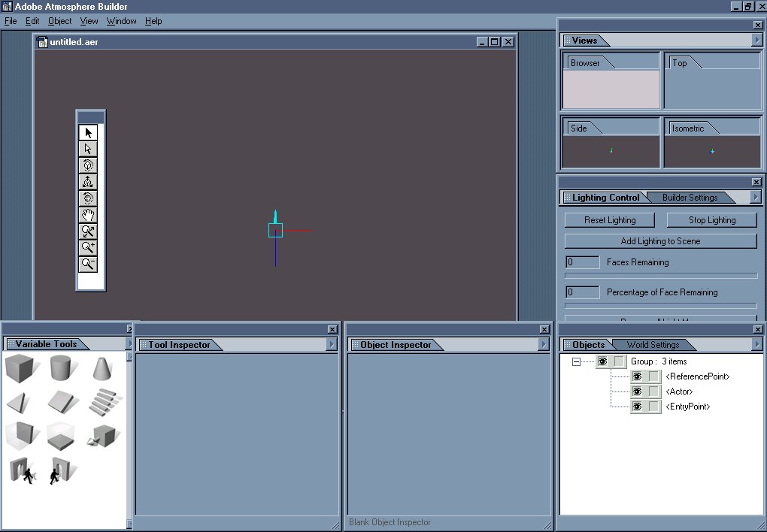Choose the move-cube tool with arrows

(x=88, y=182)
